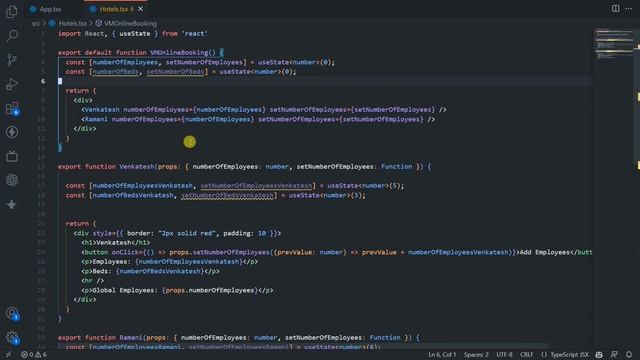Open the TV-shaped remote explorer icon
The width and height of the screenshot is (640, 360).
click(12, 156)
